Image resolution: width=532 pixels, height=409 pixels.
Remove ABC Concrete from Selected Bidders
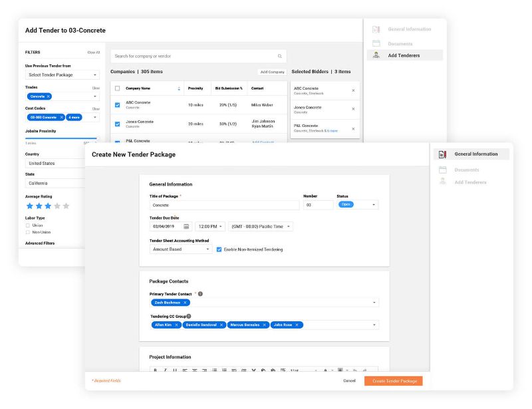(353, 90)
